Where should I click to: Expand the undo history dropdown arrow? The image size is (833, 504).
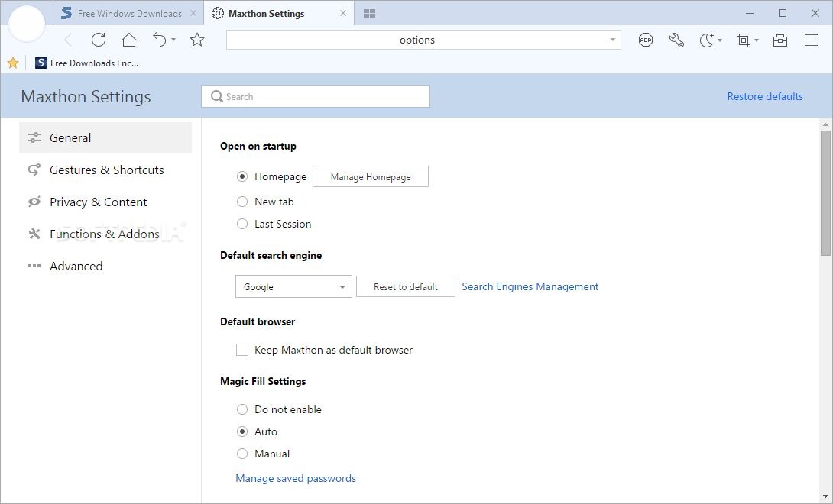(x=173, y=40)
